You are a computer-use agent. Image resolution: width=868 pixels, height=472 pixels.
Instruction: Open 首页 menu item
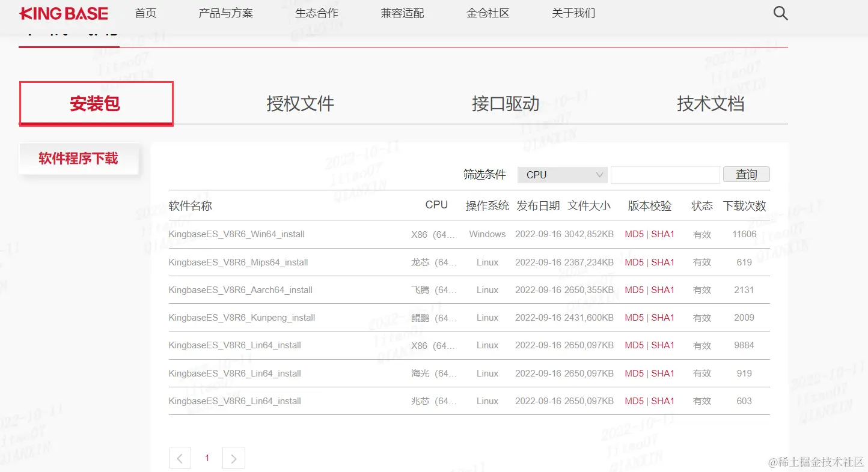(145, 13)
